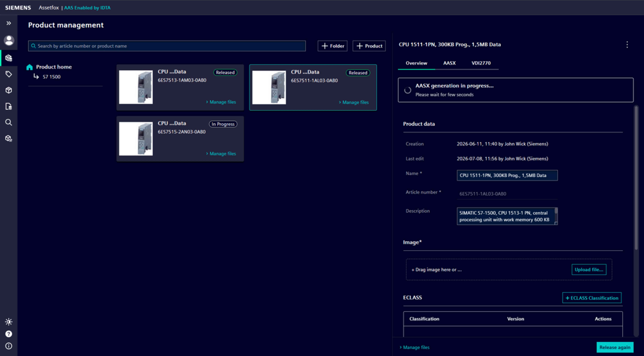Click the Classification column header
This screenshot has height=356, width=644.
pyautogui.click(x=424, y=319)
